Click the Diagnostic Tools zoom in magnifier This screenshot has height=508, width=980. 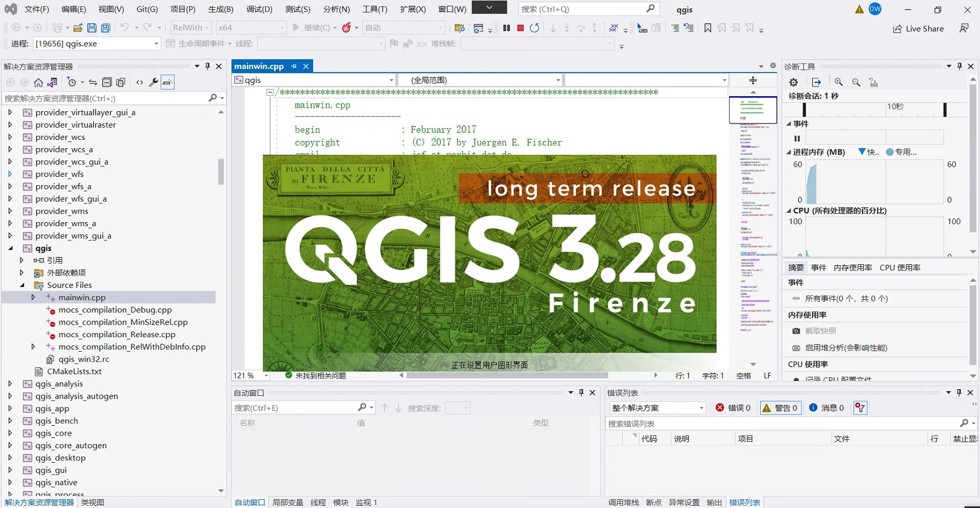[x=839, y=82]
